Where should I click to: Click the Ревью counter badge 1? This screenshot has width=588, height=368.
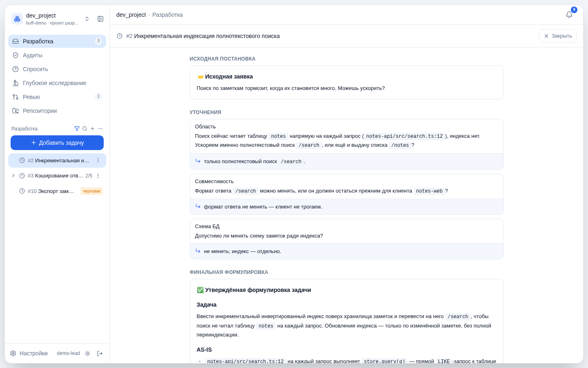tap(98, 96)
